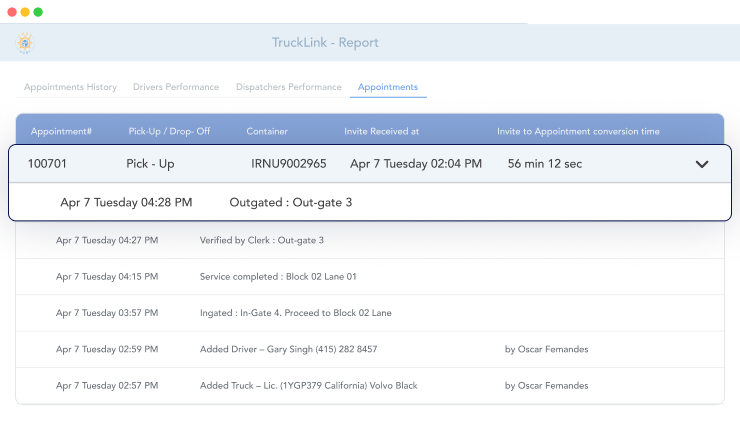The image size is (740, 421).
Task: Select the Service completed Block 02 entry
Action: pyautogui.click(x=278, y=276)
